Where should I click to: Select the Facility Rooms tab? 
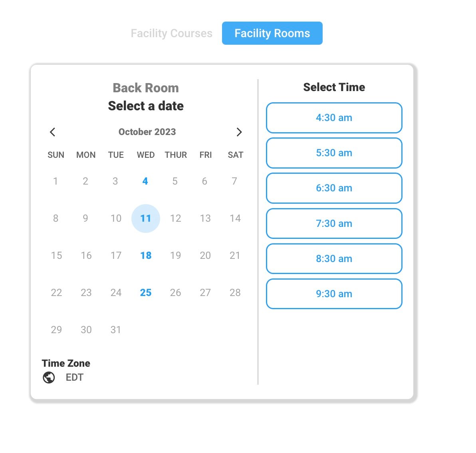click(x=272, y=33)
